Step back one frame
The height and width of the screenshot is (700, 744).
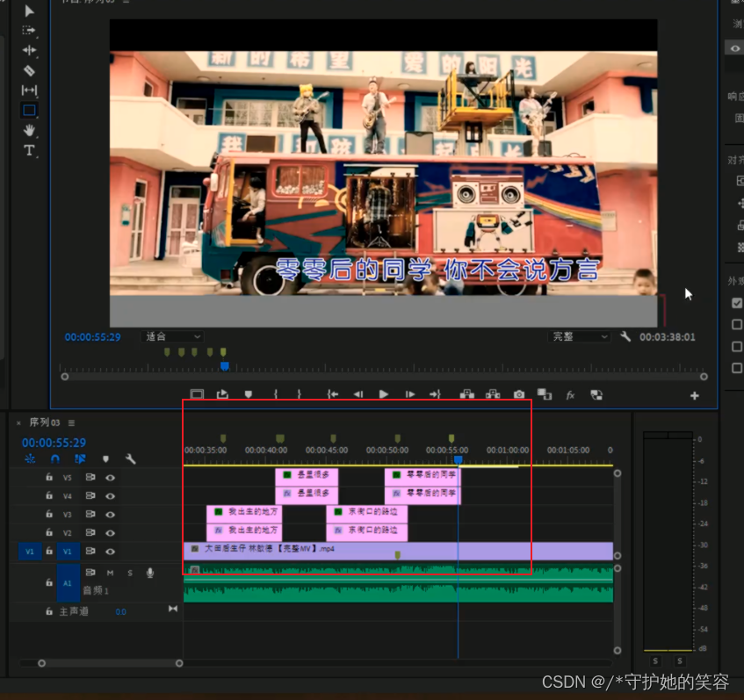[358, 394]
